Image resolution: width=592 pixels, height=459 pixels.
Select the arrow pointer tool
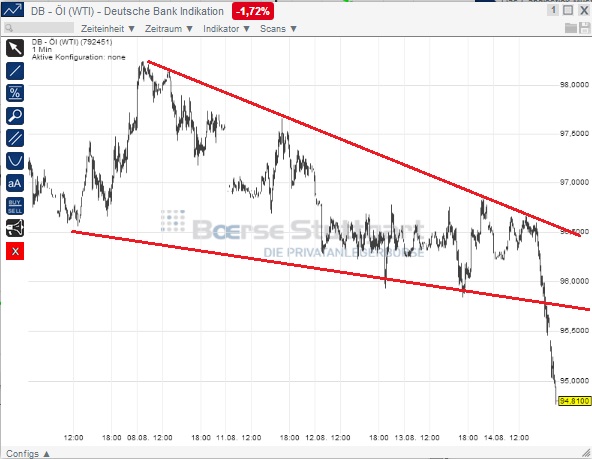15,48
